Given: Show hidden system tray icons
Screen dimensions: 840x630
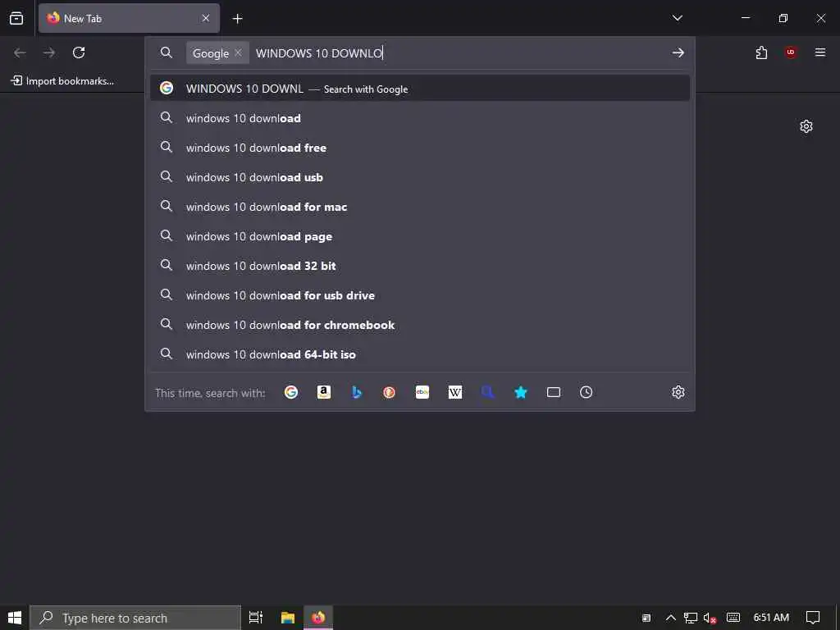Looking at the screenshot, I should pyautogui.click(x=671, y=618).
